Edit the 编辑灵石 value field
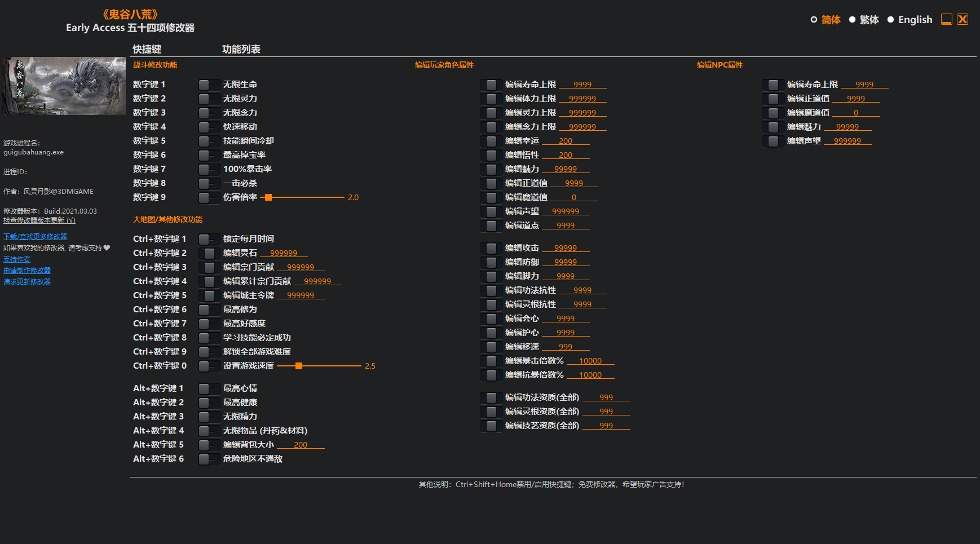Screen dimensions: 980x544 [284, 253]
